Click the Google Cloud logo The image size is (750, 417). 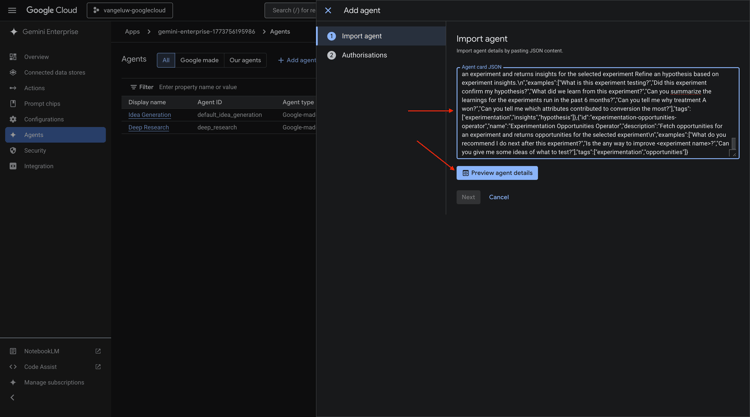52,10
